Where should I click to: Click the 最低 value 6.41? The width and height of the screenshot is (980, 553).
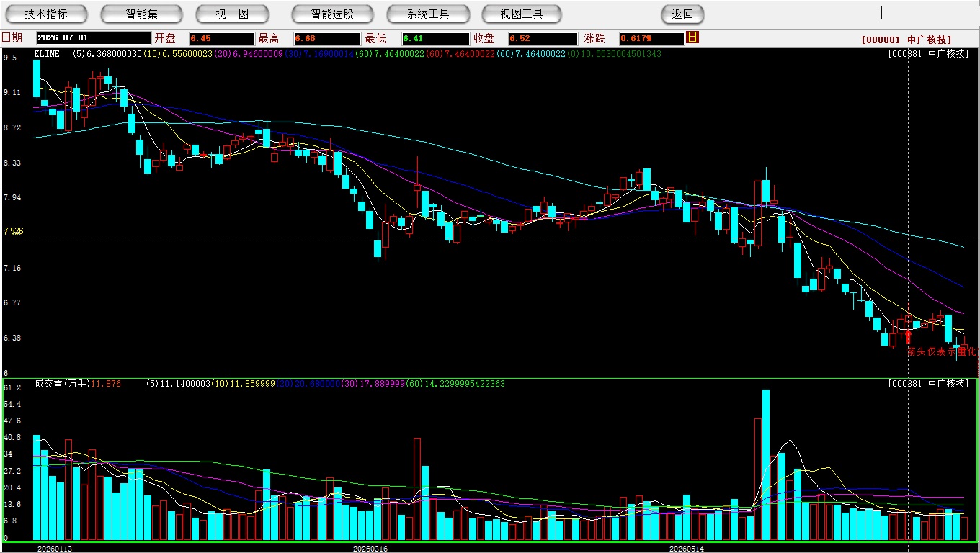436,38
